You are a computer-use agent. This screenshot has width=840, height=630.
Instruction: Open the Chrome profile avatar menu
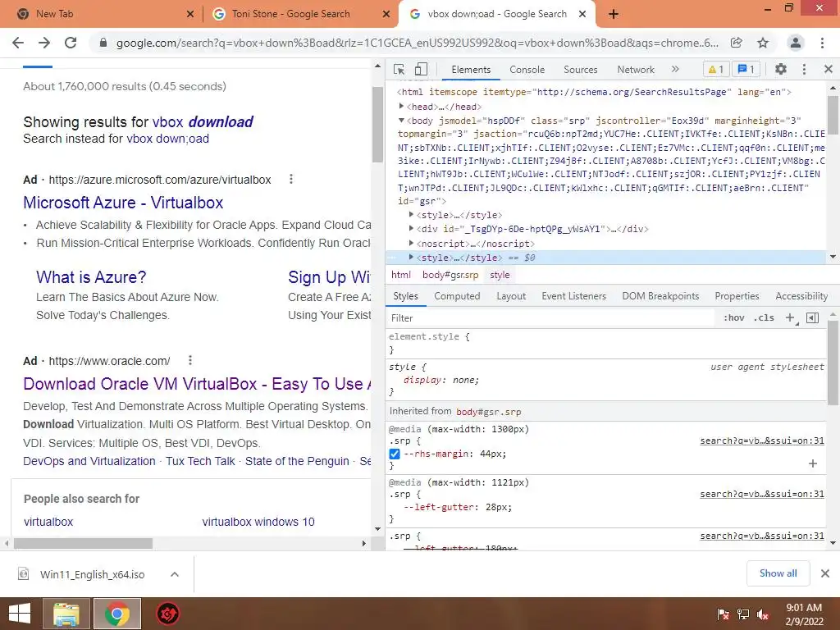pyautogui.click(x=796, y=43)
